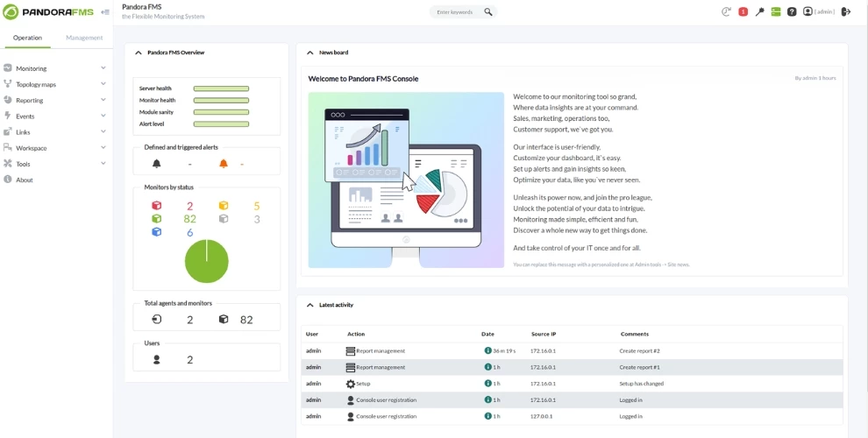Click the '36 m 19 s' date value
Viewport: 868px width, 438px height.
[x=504, y=350]
